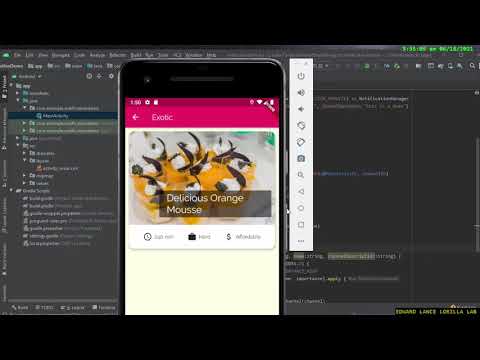Open the Build tool window tab
The image size is (480, 360).
coord(20,307)
